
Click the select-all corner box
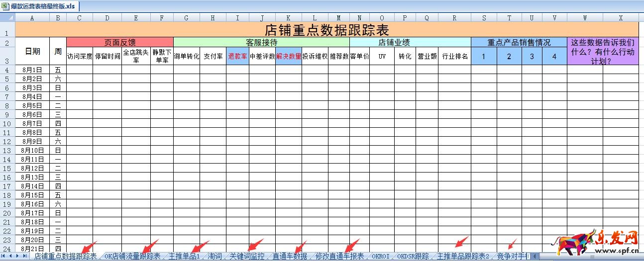[x=7, y=17]
